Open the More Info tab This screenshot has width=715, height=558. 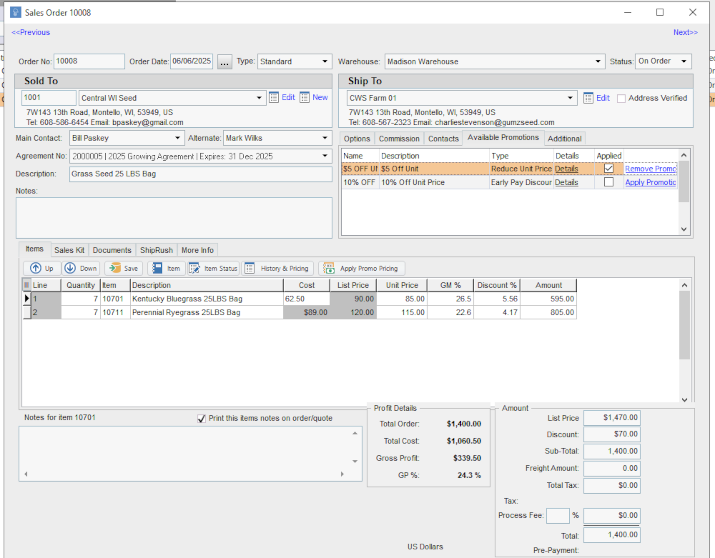(197, 250)
